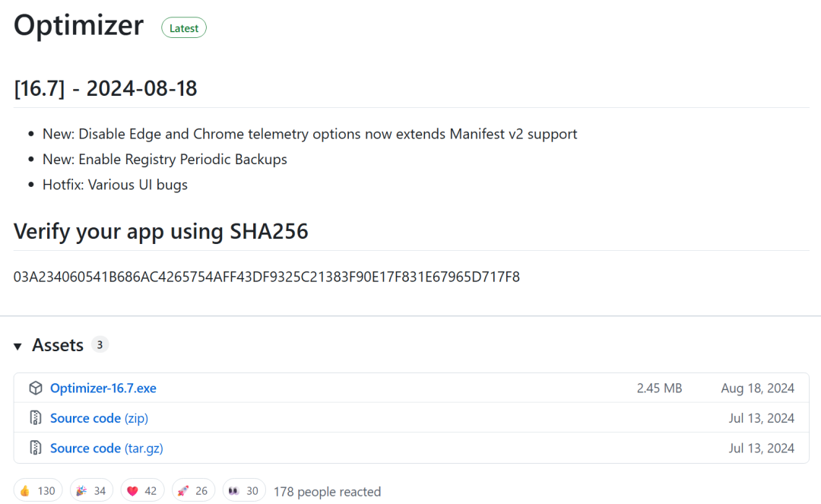Click the green Latest badge
Screen dimensions: 821x504
click(x=184, y=28)
